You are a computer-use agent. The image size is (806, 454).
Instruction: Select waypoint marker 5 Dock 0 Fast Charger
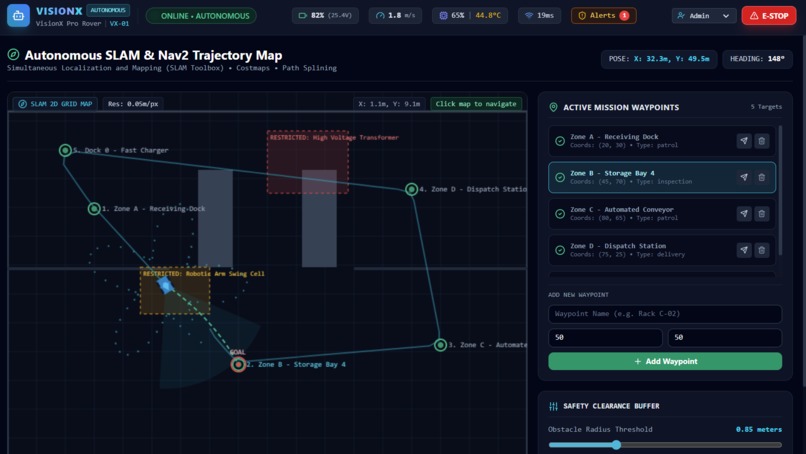coord(65,150)
